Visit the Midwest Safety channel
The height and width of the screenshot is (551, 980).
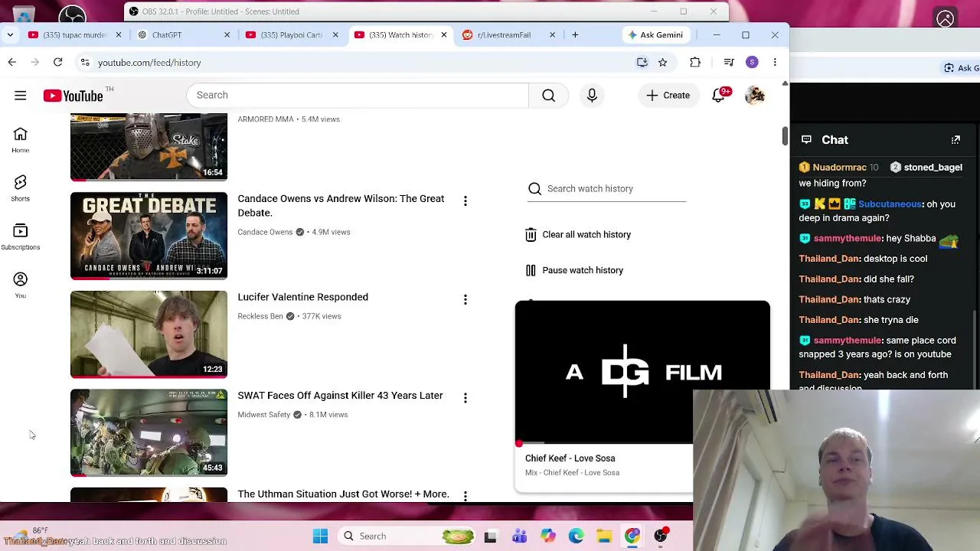tap(263, 415)
